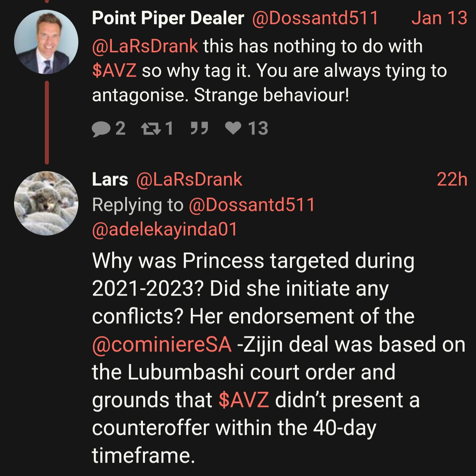The width and height of the screenshot is (476, 476).
Task: Follow the @LaRsDrank mention in the first tweet
Action: click(145, 46)
